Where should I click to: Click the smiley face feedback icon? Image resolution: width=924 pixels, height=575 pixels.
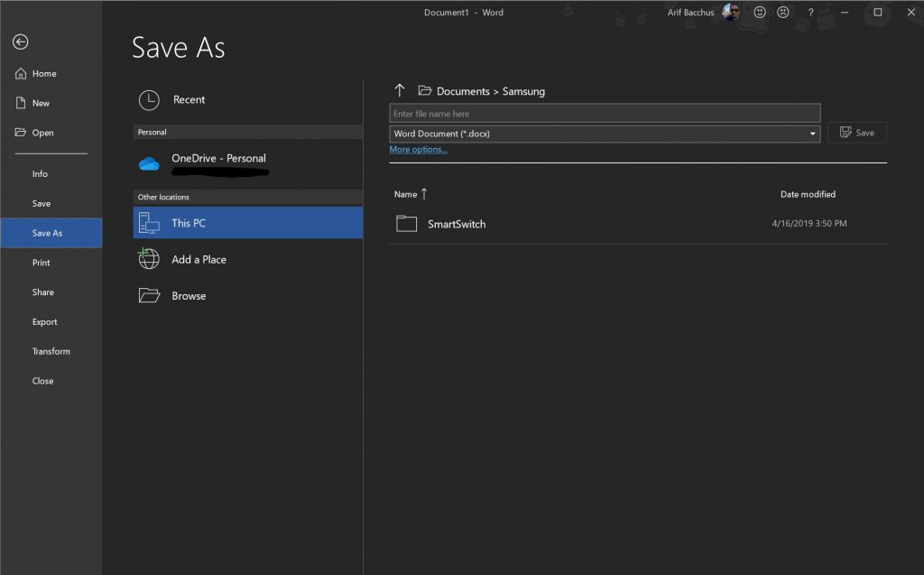click(x=760, y=13)
